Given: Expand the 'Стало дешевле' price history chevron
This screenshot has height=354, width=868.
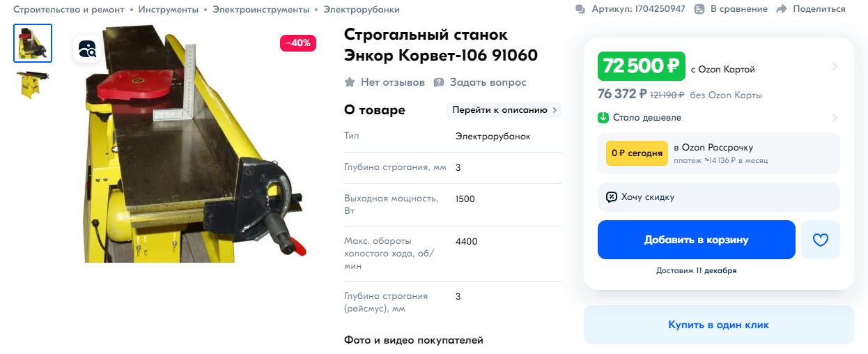Looking at the screenshot, I should 835,118.
